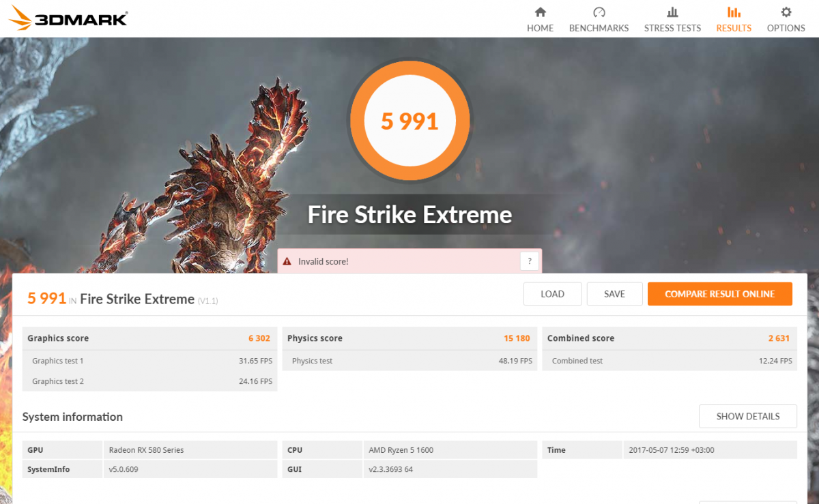Click the Physics score value 15 180
The width and height of the screenshot is (819, 504).
click(517, 338)
